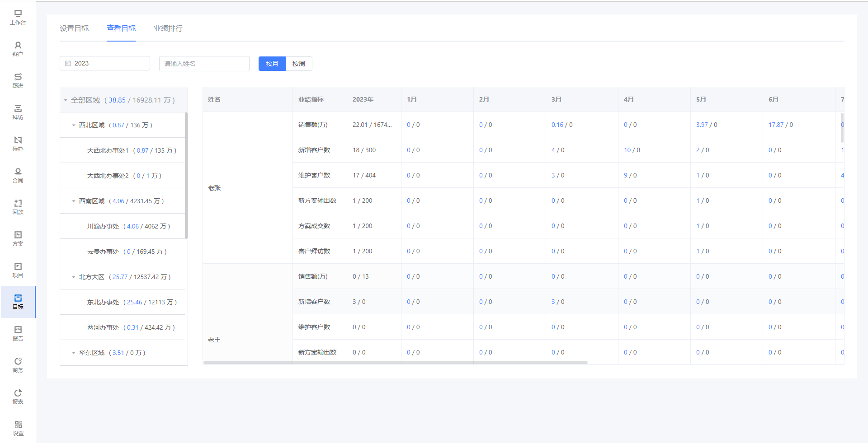Click the 姓名 column header

(248, 99)
